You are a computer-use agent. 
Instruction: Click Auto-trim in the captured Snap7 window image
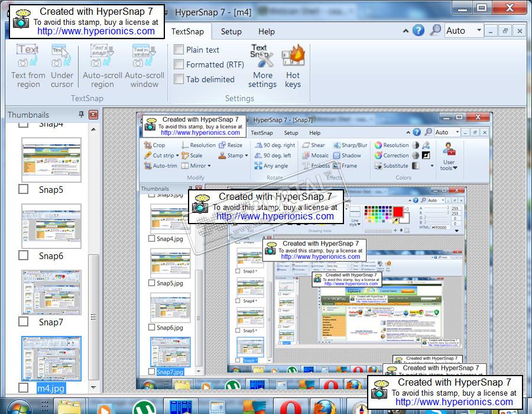pos(160,166)
